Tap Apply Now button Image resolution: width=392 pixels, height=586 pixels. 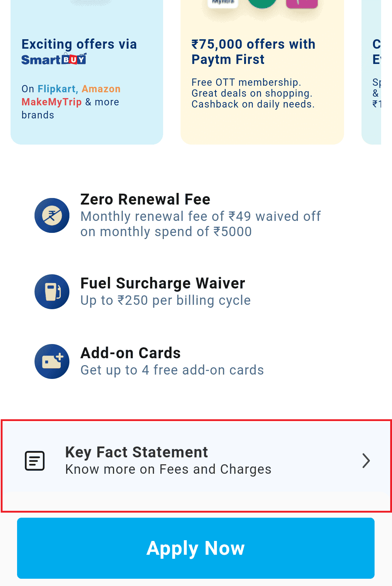pyautogui.click(x=196, y=548)
